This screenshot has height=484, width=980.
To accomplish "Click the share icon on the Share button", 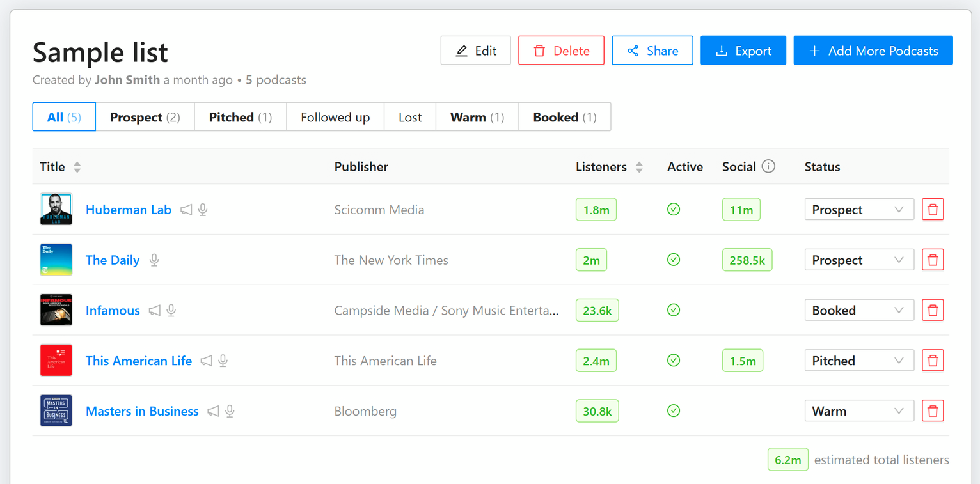I will click(633, 51).
